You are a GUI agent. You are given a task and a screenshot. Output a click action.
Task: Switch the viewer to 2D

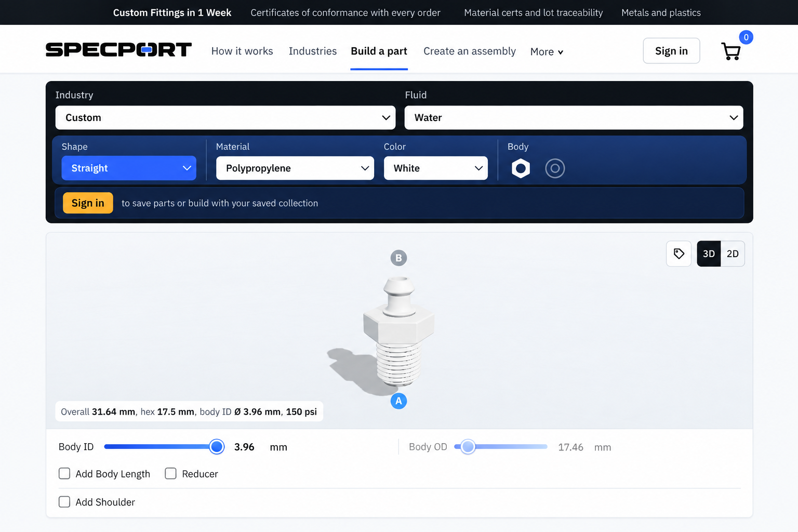pos(733,254)
